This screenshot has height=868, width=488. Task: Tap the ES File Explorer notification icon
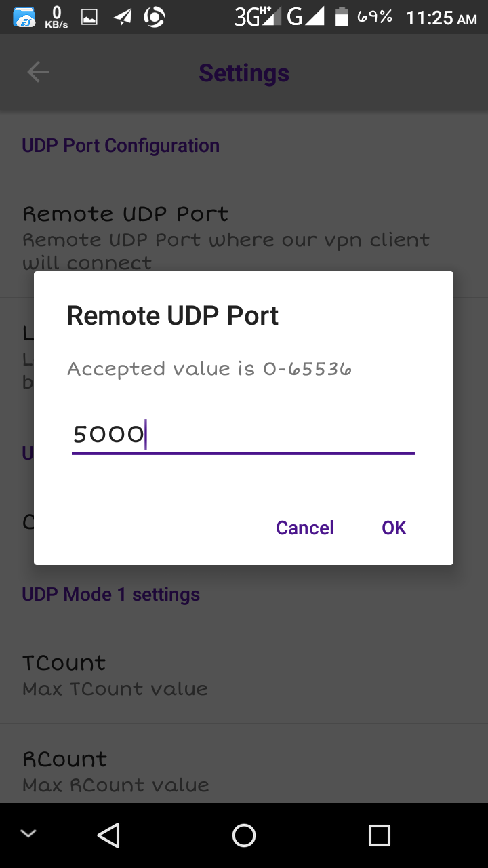coord(24,17)
